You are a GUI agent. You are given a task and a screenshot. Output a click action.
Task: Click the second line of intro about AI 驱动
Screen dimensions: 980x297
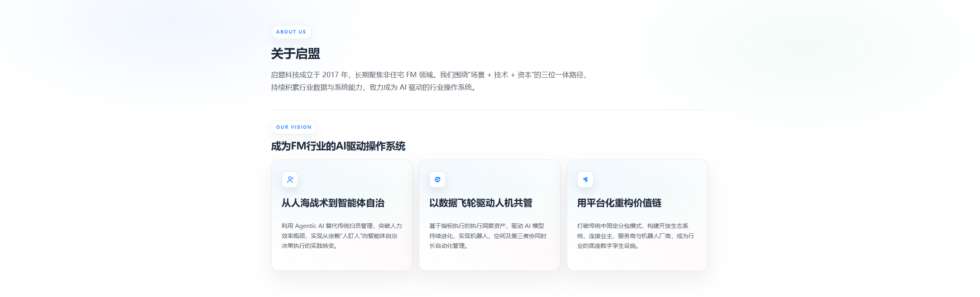(x=374, y=87)
